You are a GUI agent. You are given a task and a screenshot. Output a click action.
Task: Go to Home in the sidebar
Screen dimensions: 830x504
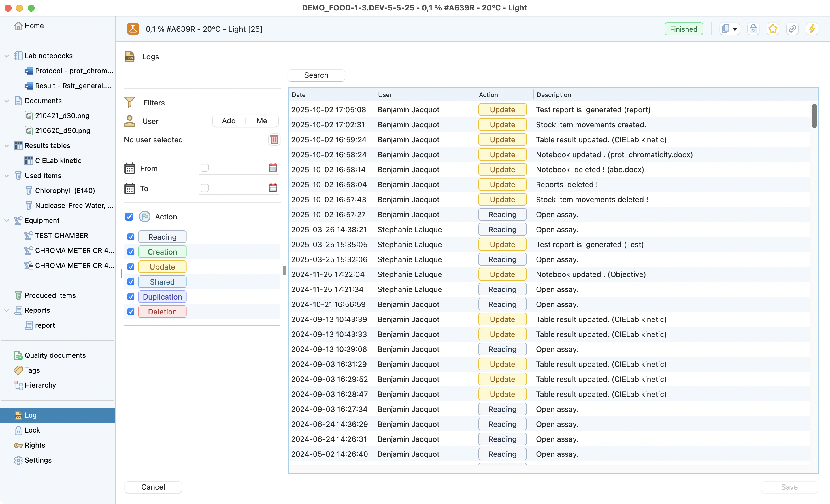(x=34, y=26)
